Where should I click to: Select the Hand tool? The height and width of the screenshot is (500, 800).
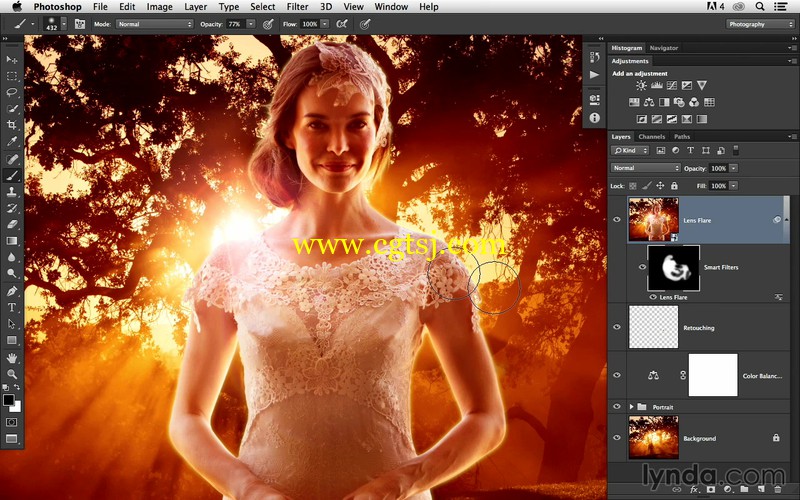coord(12,358)
